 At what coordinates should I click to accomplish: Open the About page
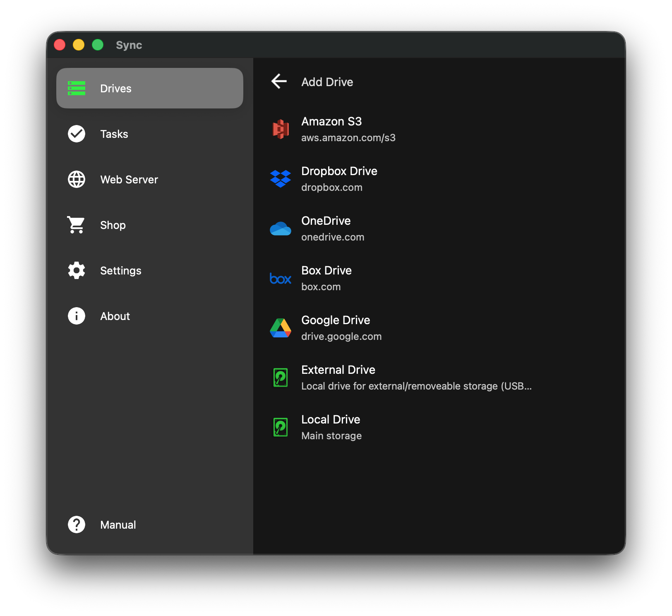click(115, 316)
